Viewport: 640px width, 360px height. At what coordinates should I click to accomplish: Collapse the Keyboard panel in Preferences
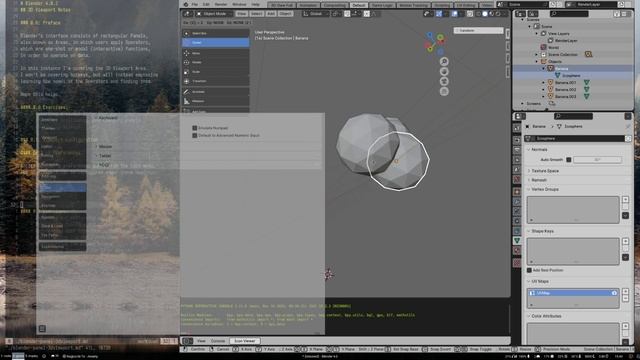(107, 118)
